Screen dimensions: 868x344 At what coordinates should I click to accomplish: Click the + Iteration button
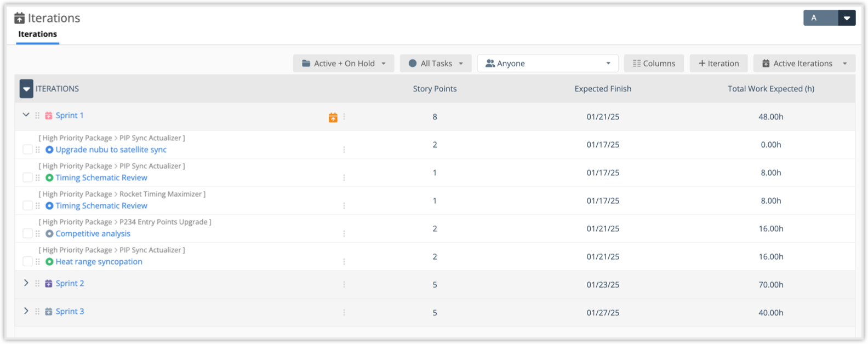718,64
